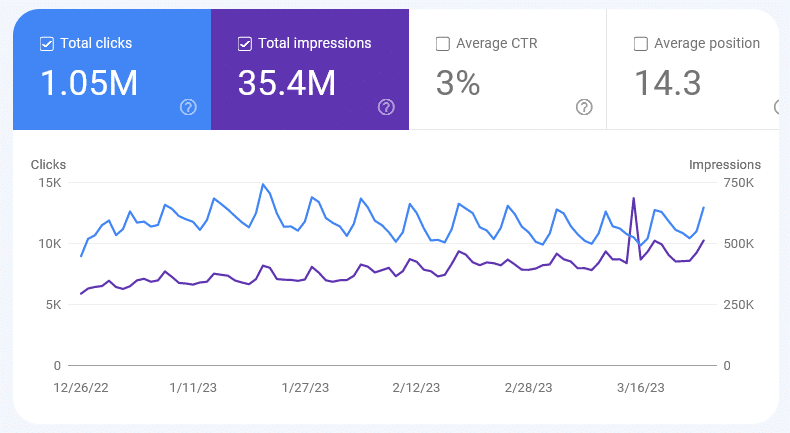Click the 3% average CTR value
This screenshot has height=433, width=790.
(458, 84)
